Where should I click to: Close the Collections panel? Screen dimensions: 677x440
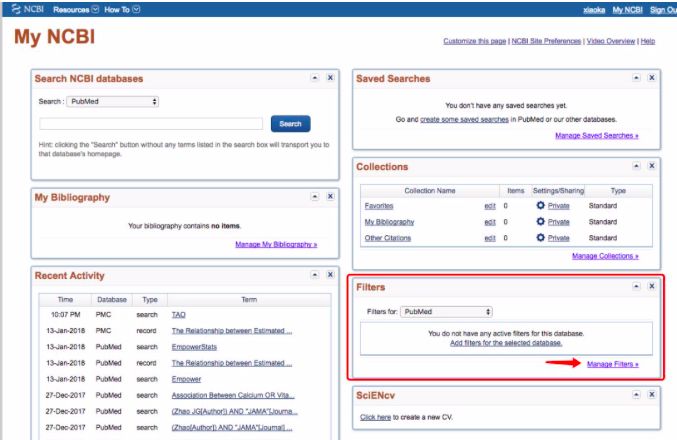(x=652, y=166)
